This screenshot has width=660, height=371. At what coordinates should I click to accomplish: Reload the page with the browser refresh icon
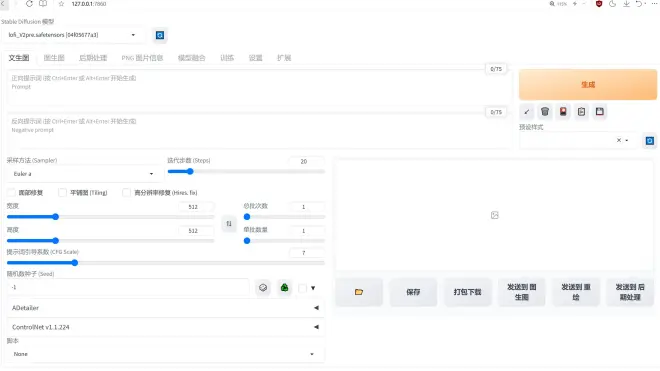(29, 4)
